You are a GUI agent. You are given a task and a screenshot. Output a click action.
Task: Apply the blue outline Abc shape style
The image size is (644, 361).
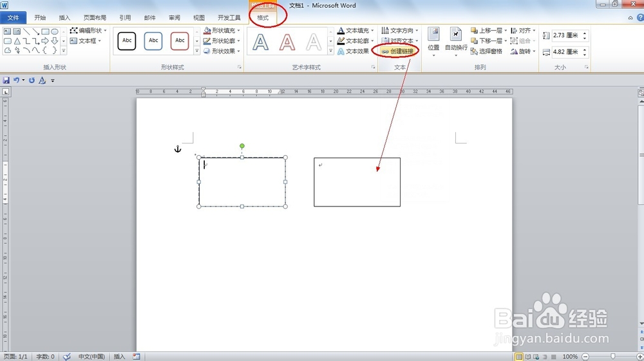(153, 41)
